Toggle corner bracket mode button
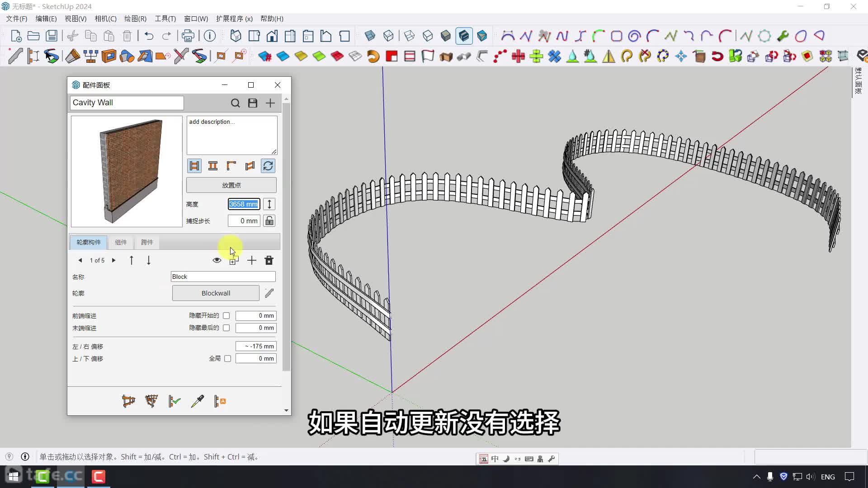868x488 pixels. point(231,166)
